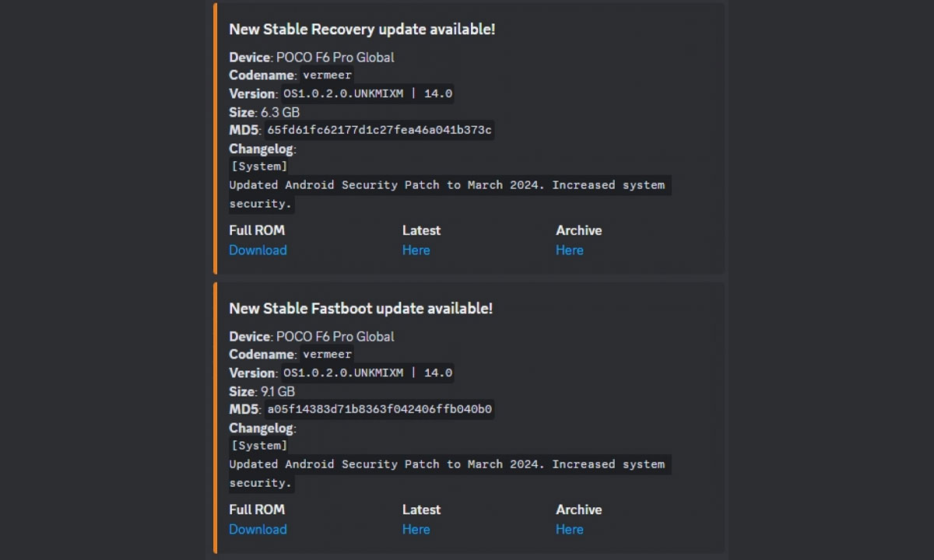The height and width of the screenshot is (560, 934).
Task: Select the MD5 hash 65fd61fc62177d1c27fea46a041b373c
Action: click(379, 130)
